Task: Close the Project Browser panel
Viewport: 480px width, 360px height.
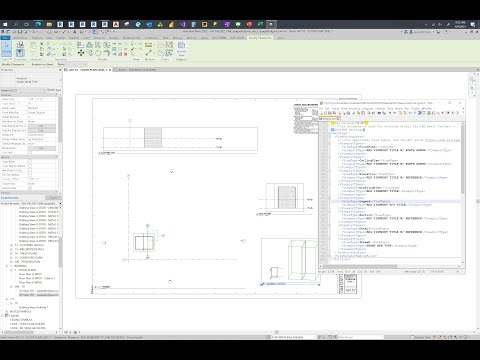Action: 60,203
